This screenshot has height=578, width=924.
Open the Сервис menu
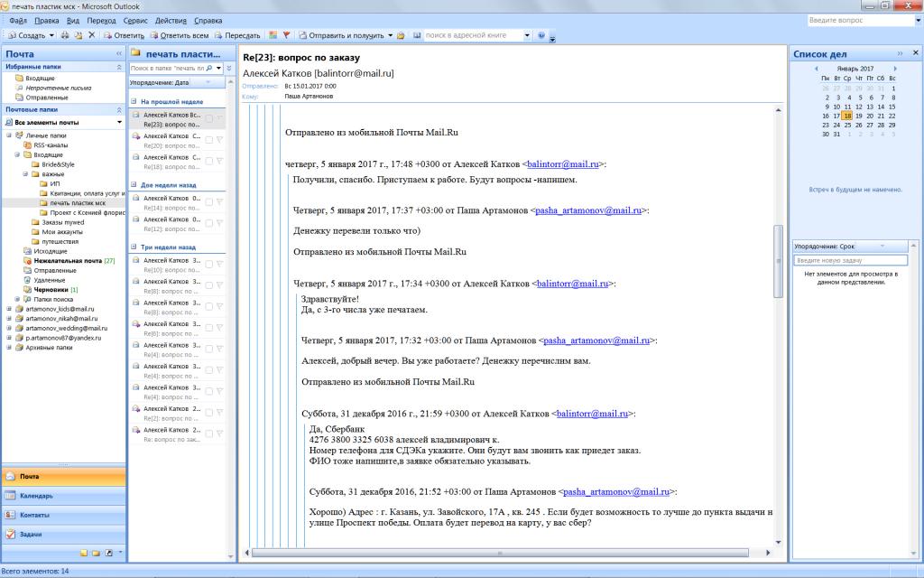click(x=135, y=21)
